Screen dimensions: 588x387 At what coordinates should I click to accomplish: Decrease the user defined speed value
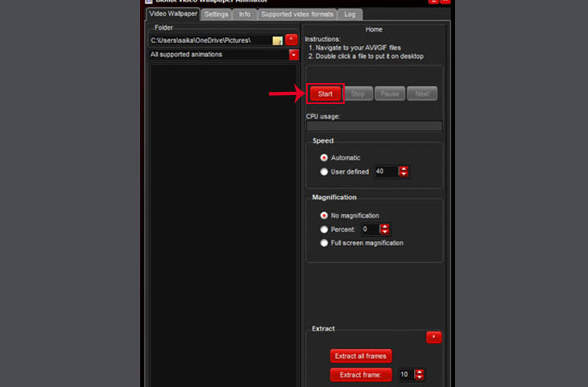click(404, 174)
